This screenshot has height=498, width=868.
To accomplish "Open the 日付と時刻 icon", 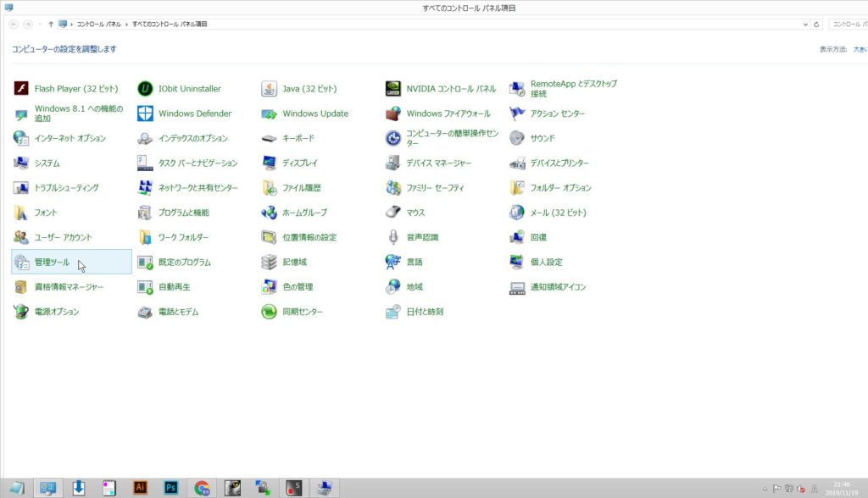I will point(393,312).
